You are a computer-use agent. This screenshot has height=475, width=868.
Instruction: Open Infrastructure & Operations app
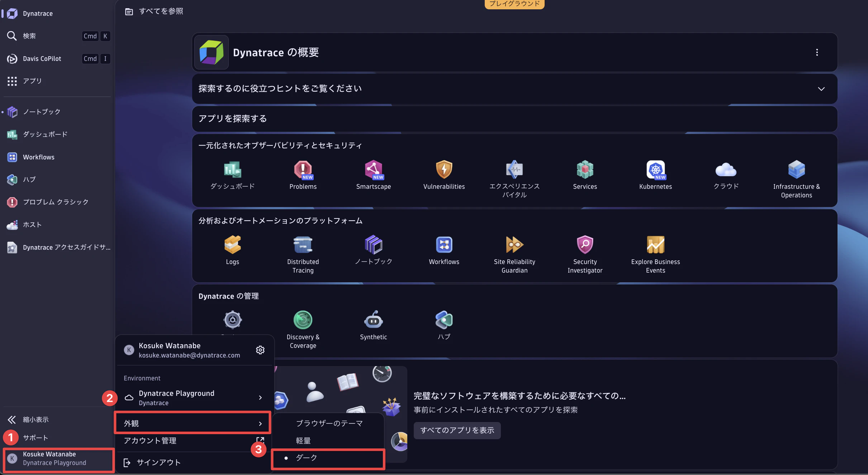click(x=796, y=179)
